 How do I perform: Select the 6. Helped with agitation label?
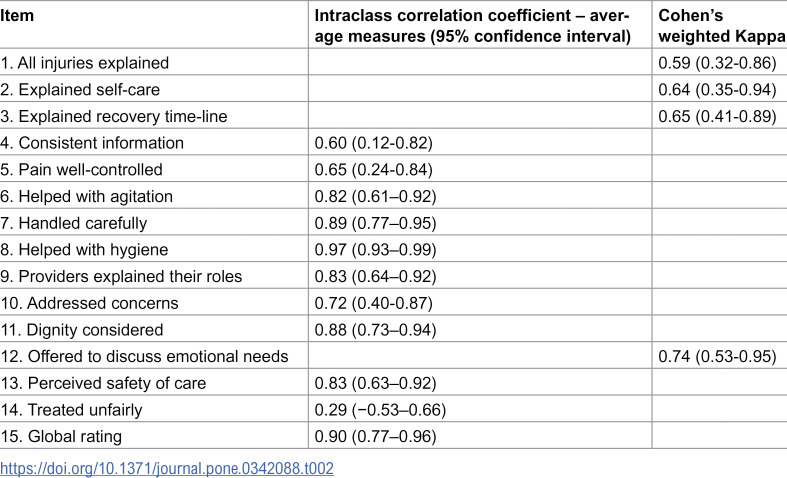(86, 196)
